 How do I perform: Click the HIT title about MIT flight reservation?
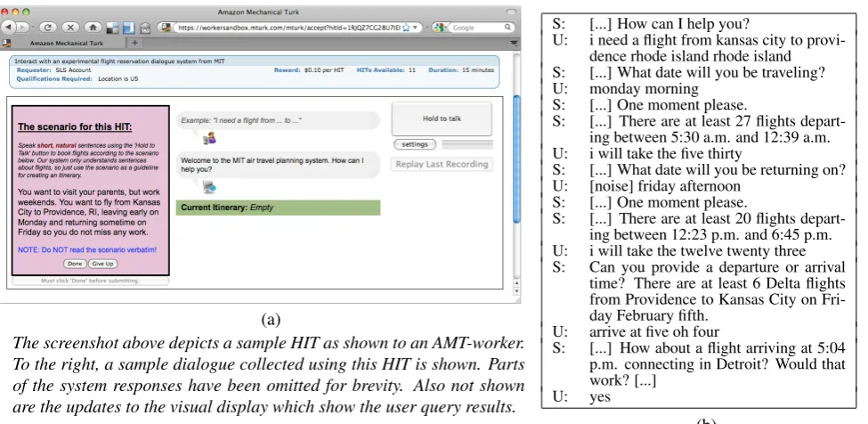tap(119, 61)
